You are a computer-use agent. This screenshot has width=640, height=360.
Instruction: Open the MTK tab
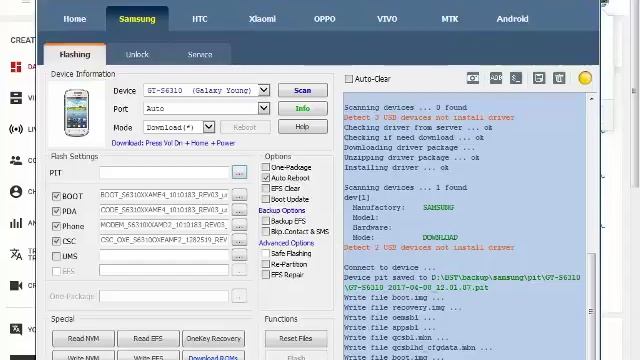point(449,19)
